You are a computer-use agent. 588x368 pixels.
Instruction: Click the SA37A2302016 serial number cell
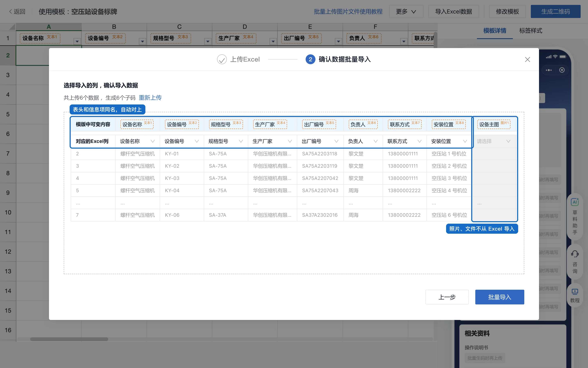[x=320, y=215]
